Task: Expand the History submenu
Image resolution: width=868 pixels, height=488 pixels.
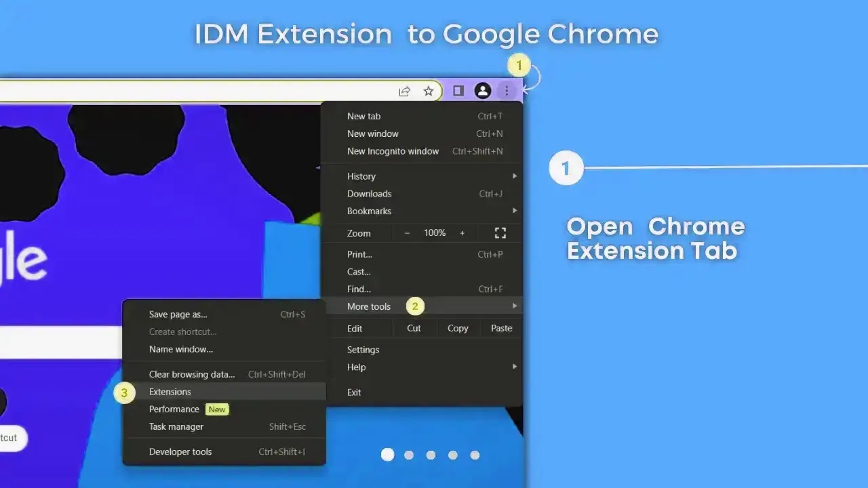Action: (422, 176)
